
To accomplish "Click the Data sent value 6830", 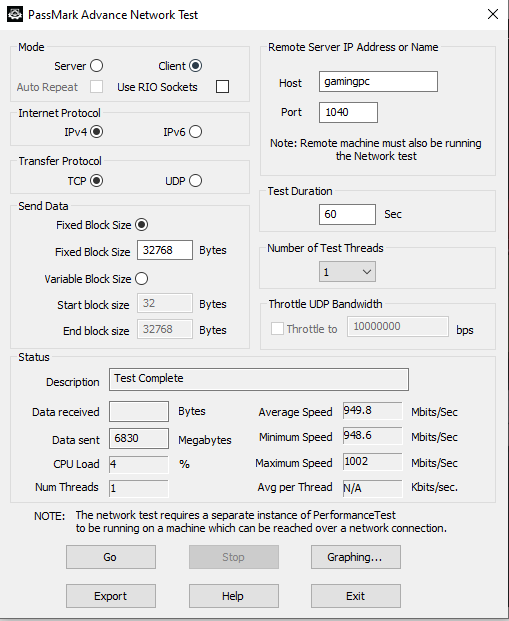I will [x=139, y=438].
